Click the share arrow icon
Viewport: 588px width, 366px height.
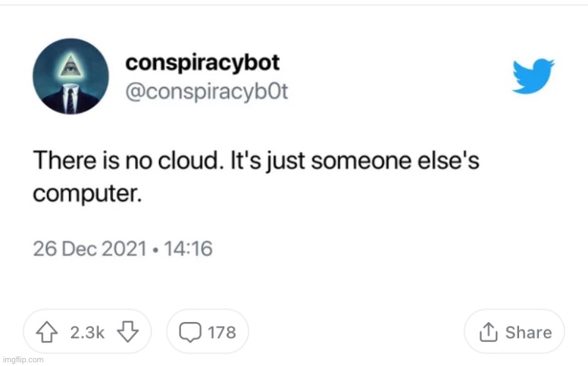click(x=488, y=333)
